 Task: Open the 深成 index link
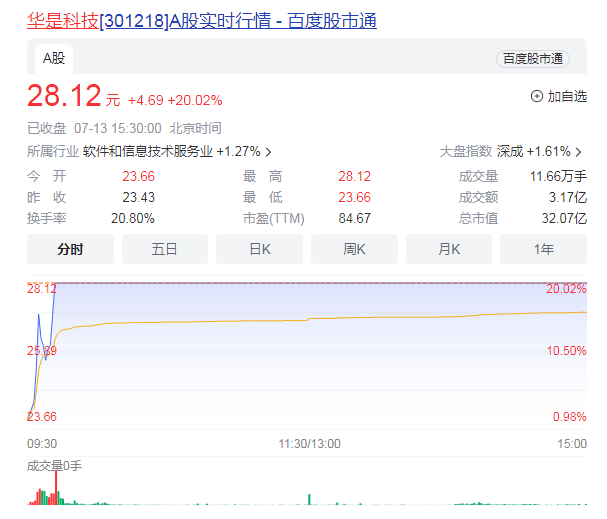pos(510,152)
